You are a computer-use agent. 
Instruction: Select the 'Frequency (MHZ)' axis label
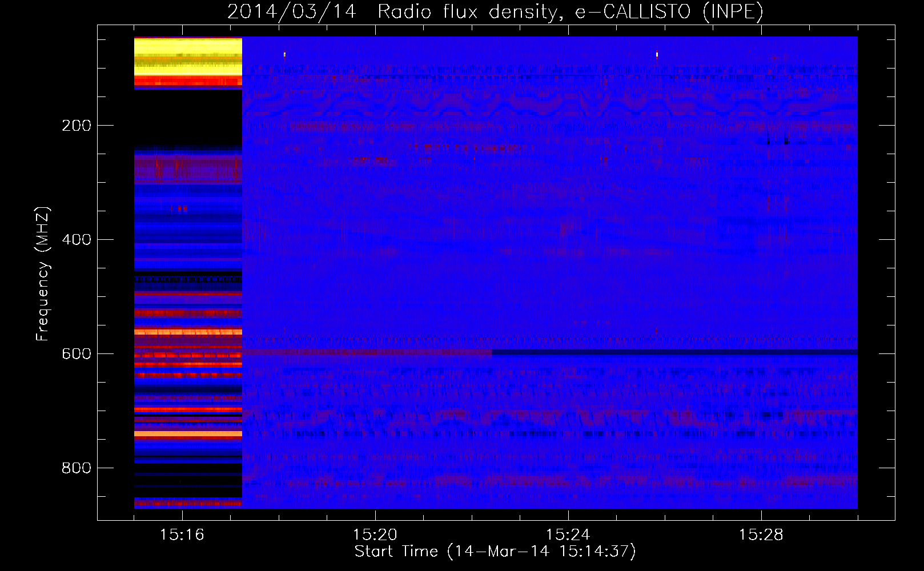point(43,274)
